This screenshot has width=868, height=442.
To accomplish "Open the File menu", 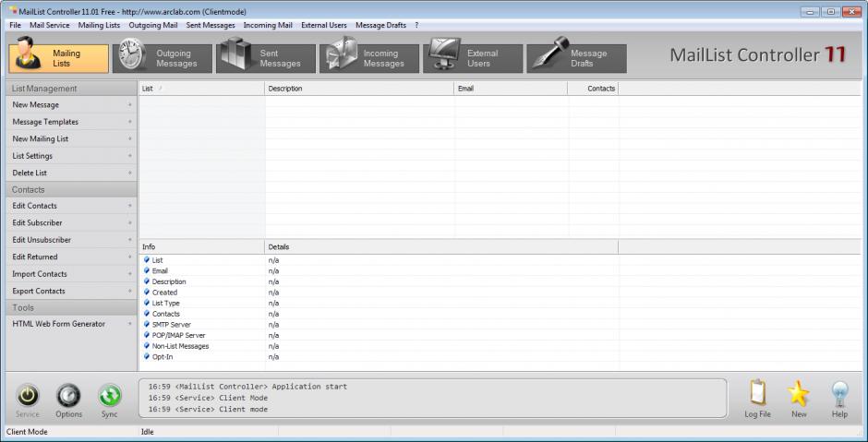I will [x=15, y=26].
